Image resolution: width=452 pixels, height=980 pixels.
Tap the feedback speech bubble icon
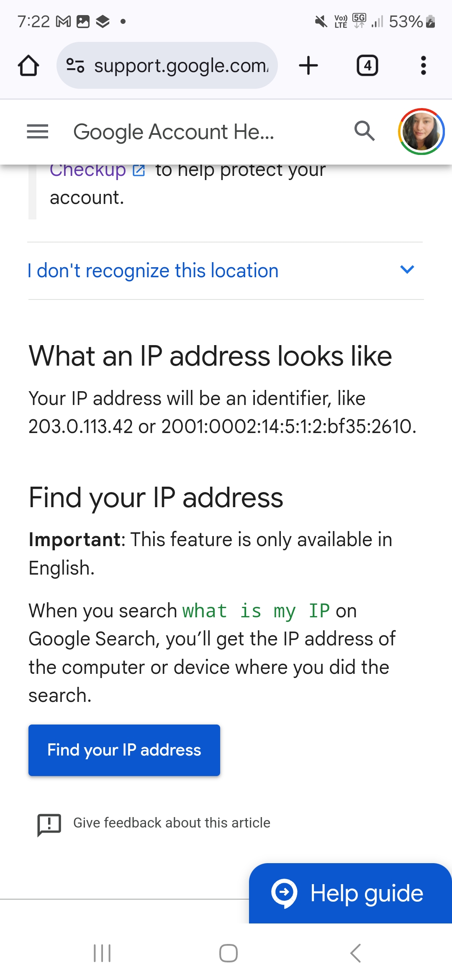[49, 824]
